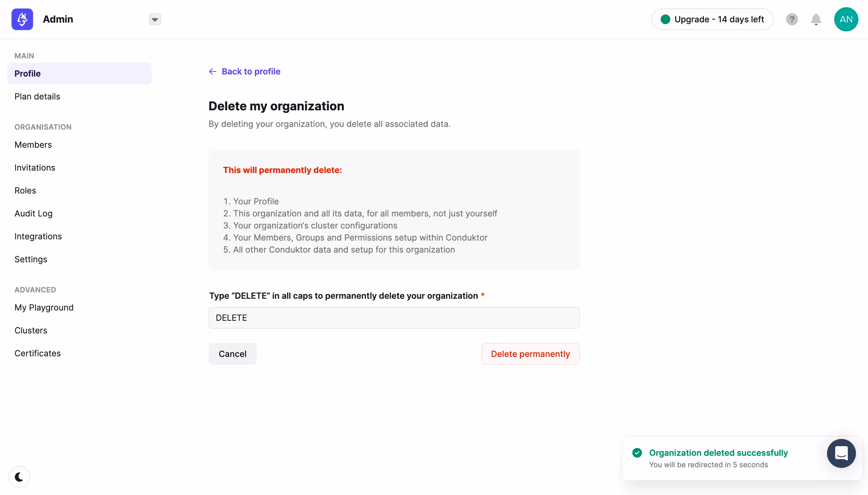
Task: Click the back arrow beside Back to profile
Action: [212, 71]
